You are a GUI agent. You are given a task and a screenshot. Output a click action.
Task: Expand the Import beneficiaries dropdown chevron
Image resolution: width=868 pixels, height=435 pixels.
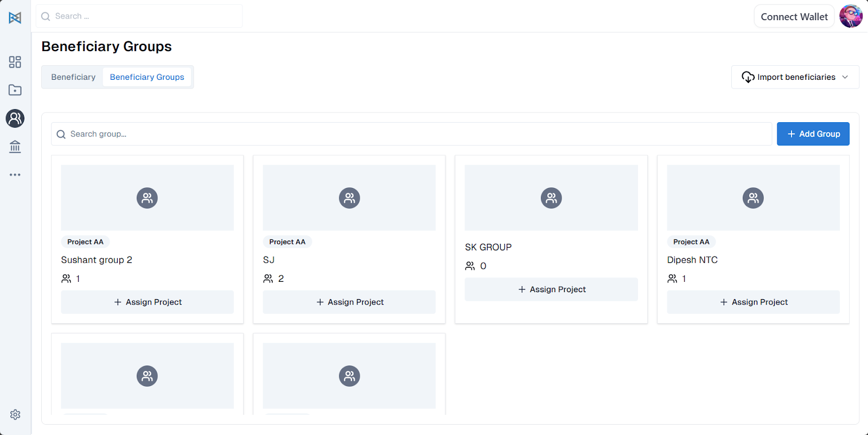(x=845, y=77)
